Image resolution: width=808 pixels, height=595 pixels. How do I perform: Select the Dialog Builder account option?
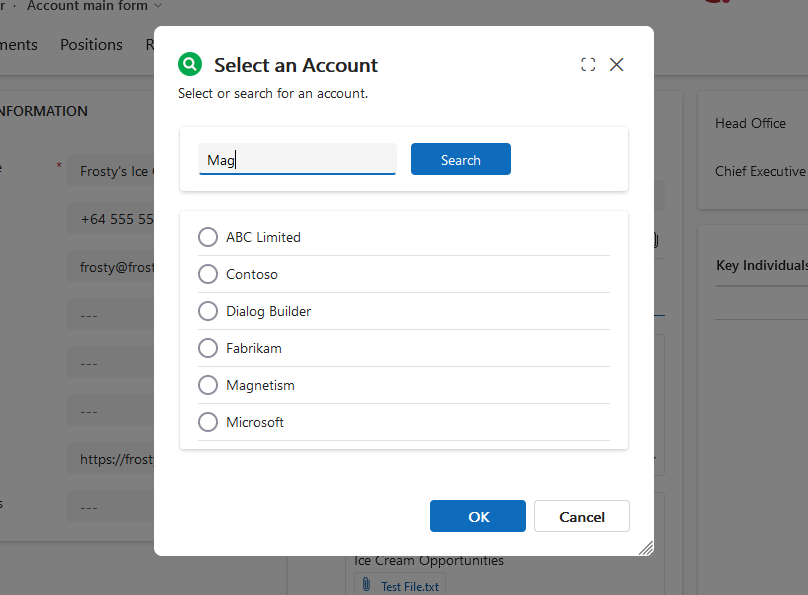[x=207, y=311]
